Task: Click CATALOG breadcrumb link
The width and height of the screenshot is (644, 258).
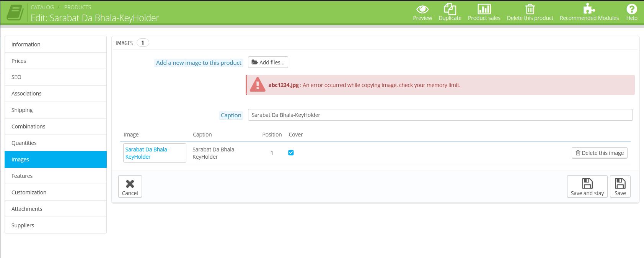Action: 42,7
